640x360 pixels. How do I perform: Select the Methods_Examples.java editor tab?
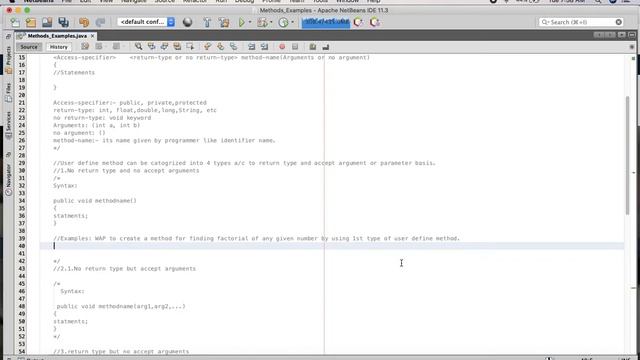click(57, 36)
